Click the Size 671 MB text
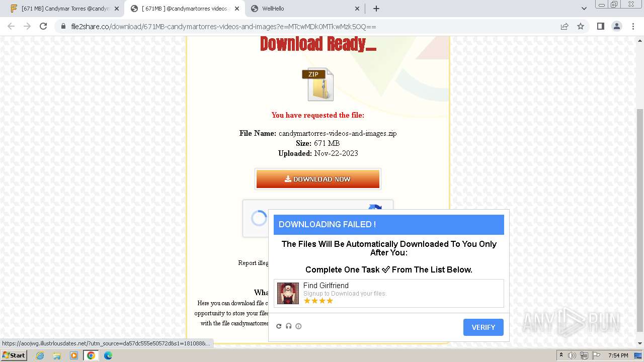The width and height of the screenshot is (644, 362). tap(318, 143)
